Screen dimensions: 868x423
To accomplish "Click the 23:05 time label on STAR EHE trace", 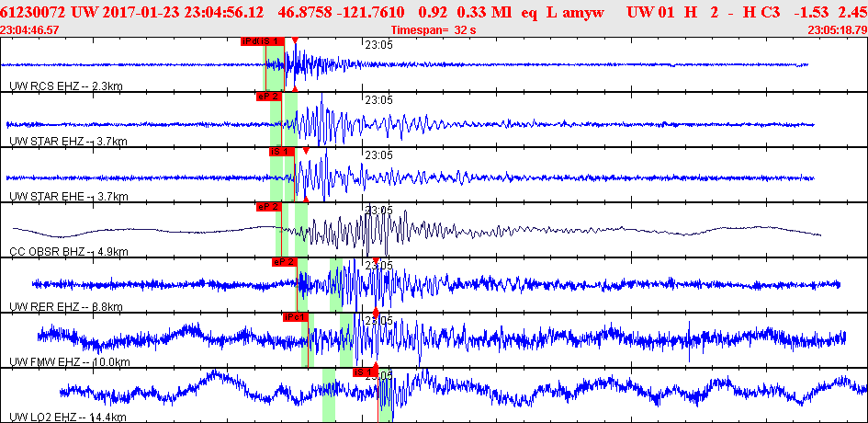I will click(378, 155).
